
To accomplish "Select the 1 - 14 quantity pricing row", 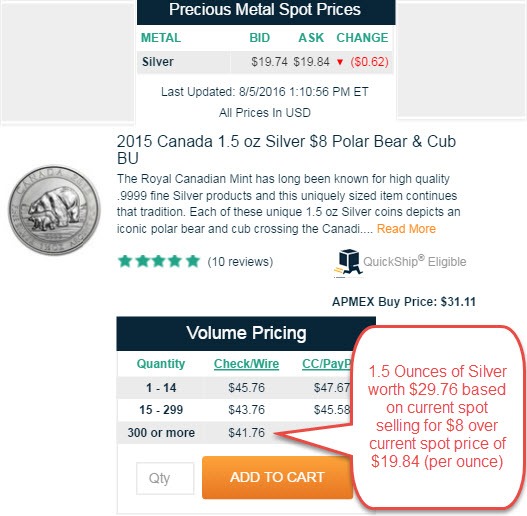I will [x=234, y=388].
